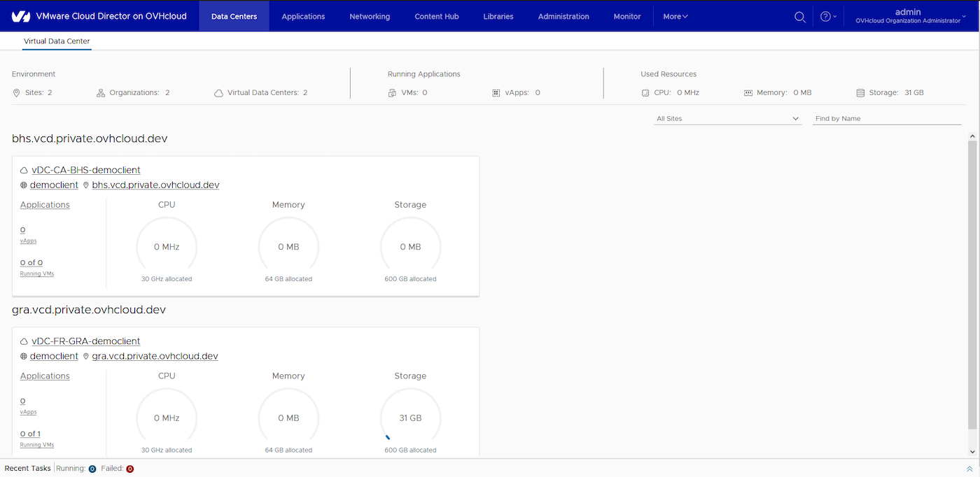
Task: Open the All Sites dropdown filter
Action: tap(727, 119)
